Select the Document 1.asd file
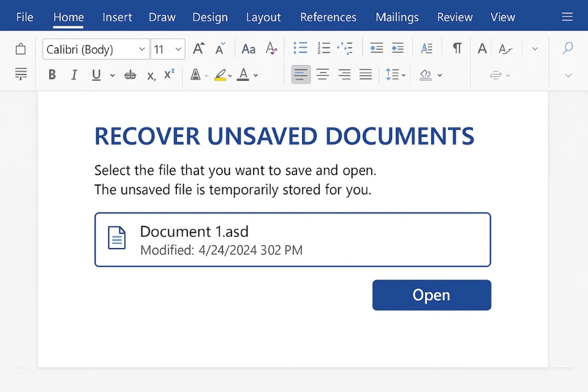The height and width of the screenshot is (392, 588). [292, 239]
